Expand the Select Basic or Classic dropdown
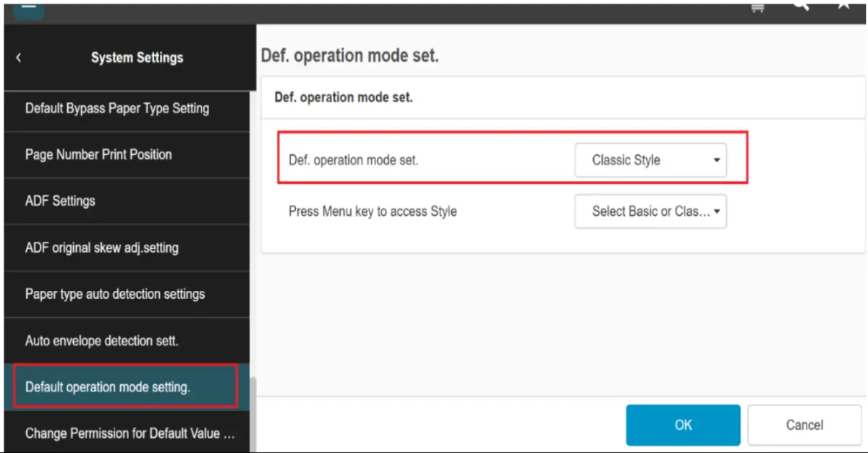This screenshot has width=868, height=453. 650,212
